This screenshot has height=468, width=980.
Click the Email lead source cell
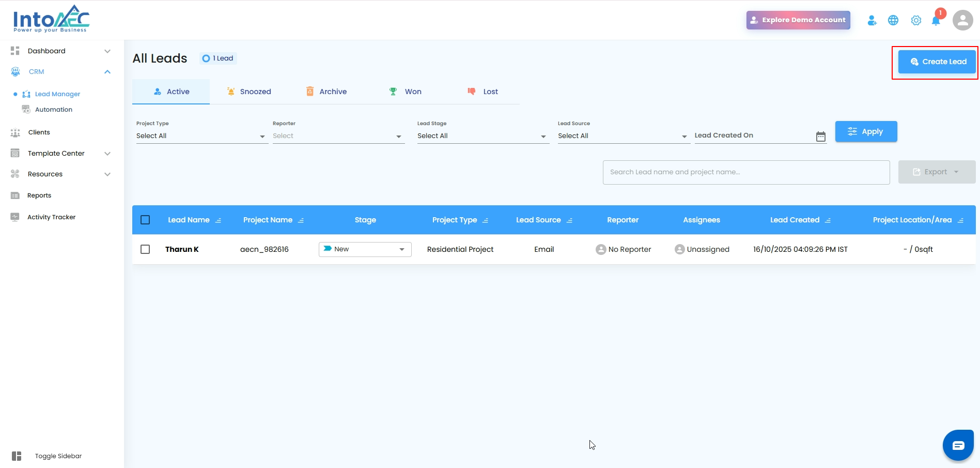pos(544,249)
